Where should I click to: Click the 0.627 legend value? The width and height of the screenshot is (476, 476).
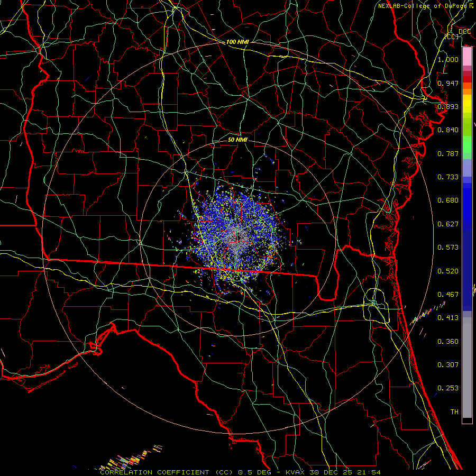(x=448, y=224)
